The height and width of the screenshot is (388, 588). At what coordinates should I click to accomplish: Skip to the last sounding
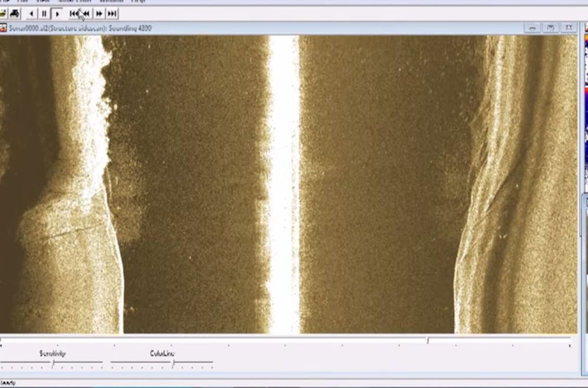tap(112, 14)
